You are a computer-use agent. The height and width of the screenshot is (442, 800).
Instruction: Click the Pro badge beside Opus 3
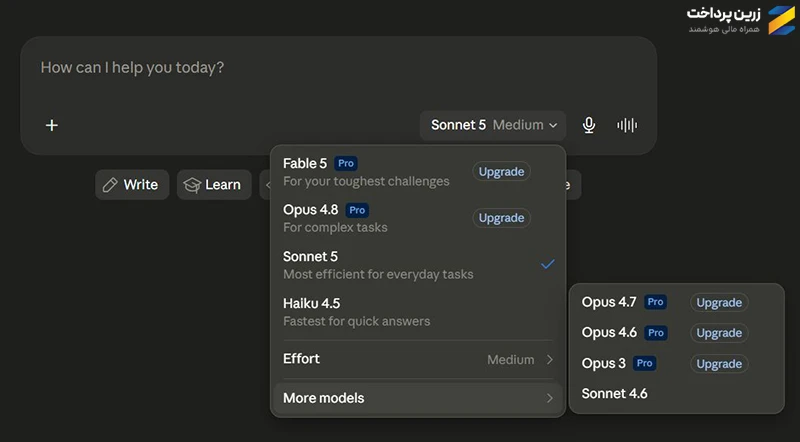click(644, 363)
